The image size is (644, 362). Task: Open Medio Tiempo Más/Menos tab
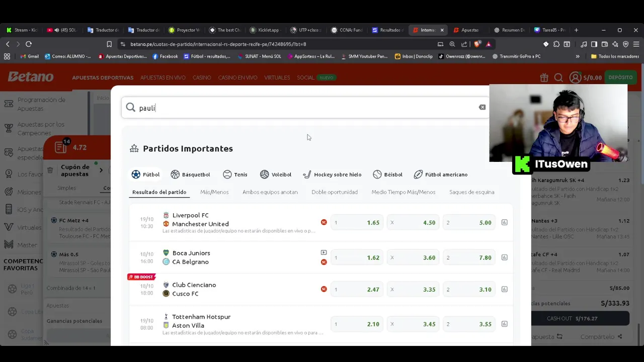point(404,192)
